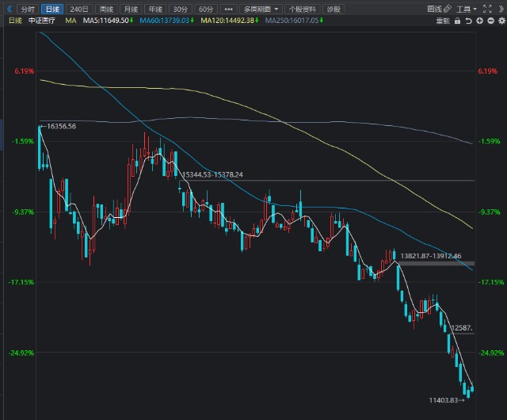Switch to the 周线 weekly tab
This screenshot has height=420, width=507.
click(106, 10)
